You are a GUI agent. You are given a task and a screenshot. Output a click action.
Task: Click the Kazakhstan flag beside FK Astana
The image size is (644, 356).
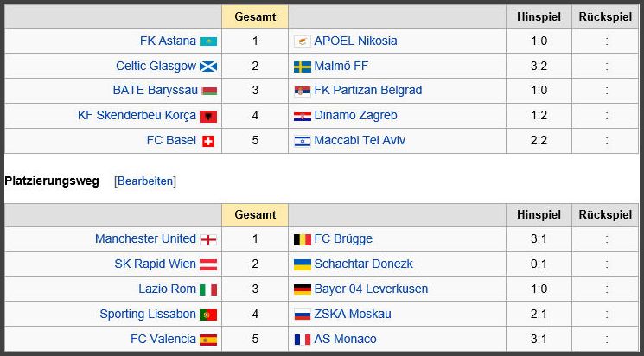point(208,41)
